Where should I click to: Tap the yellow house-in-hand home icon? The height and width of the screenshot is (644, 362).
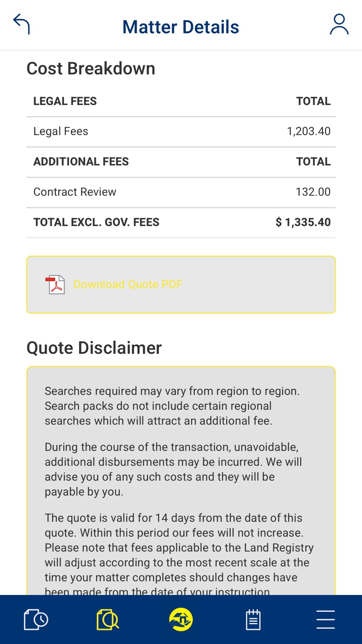point(181,619)
